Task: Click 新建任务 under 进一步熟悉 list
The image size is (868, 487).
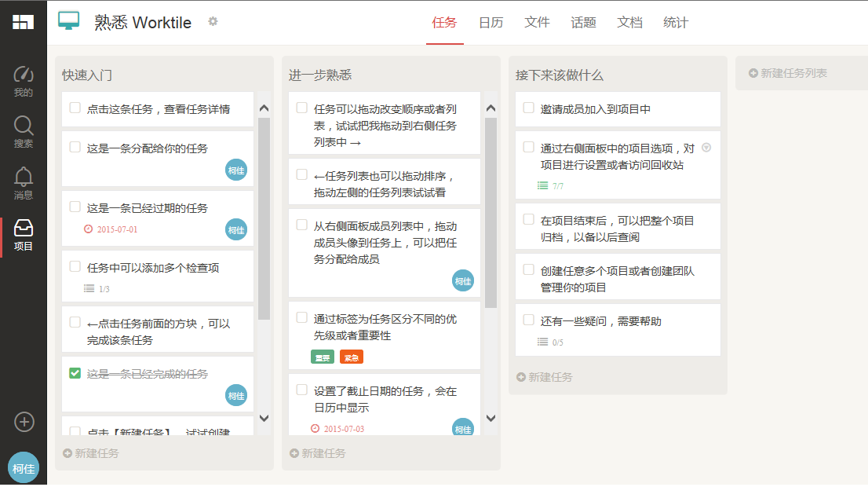Action: coord(318,453)
